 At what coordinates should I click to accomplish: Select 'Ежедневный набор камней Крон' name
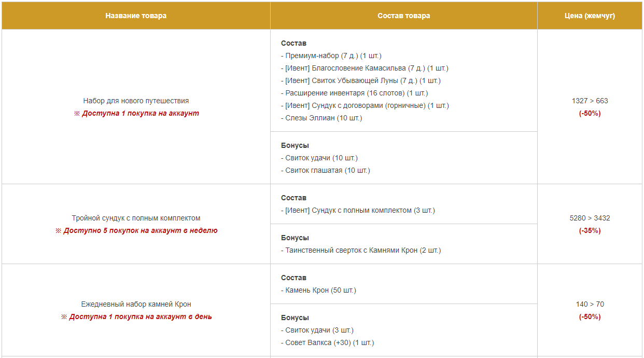136,304
